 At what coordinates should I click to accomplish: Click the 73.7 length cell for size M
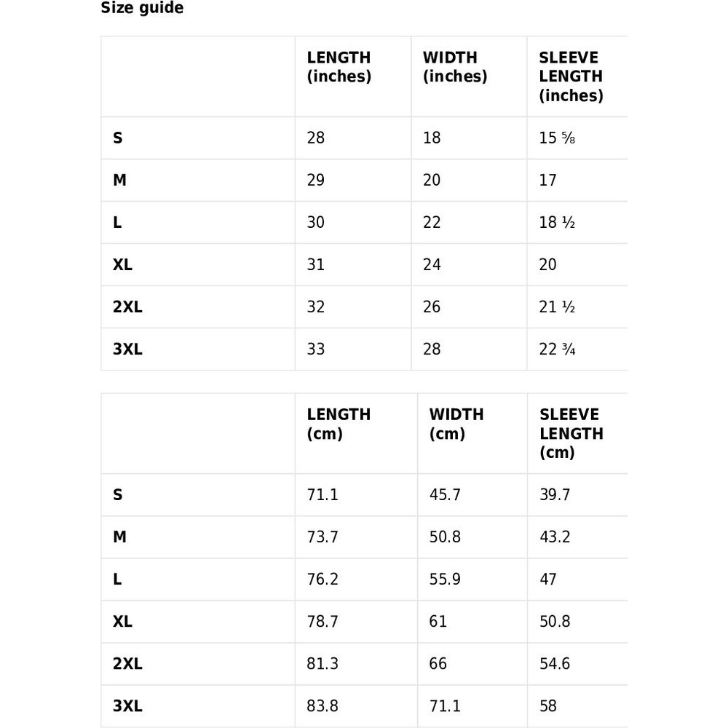pos(323,537)
